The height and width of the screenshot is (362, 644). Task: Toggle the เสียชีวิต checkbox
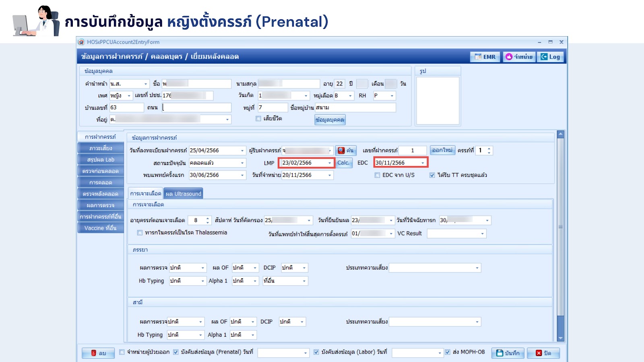[x=258, y=119]
